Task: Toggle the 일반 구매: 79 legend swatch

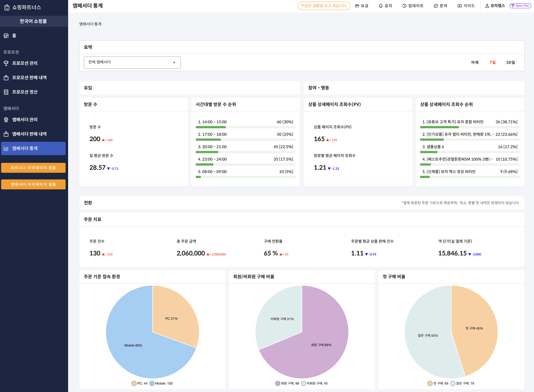Action: (453, 383)
